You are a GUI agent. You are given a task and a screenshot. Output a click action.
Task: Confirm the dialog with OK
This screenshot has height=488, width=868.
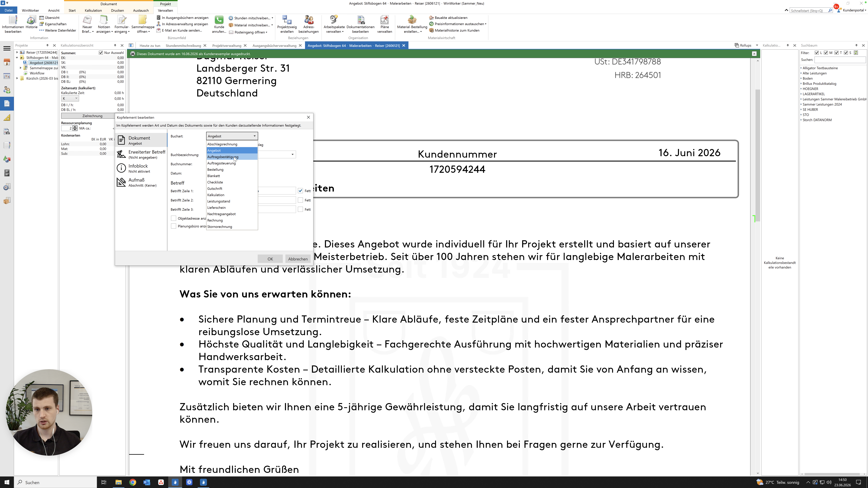coord(270,259)
